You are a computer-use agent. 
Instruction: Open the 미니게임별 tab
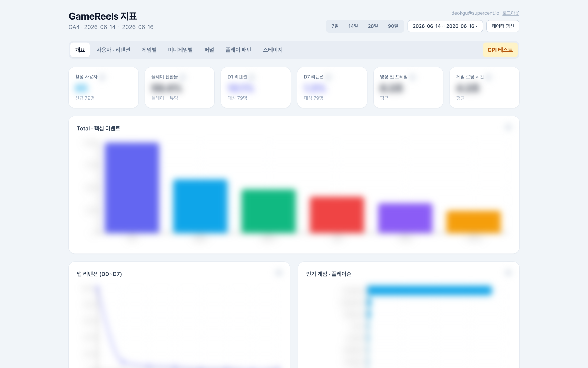pos(180,50)
